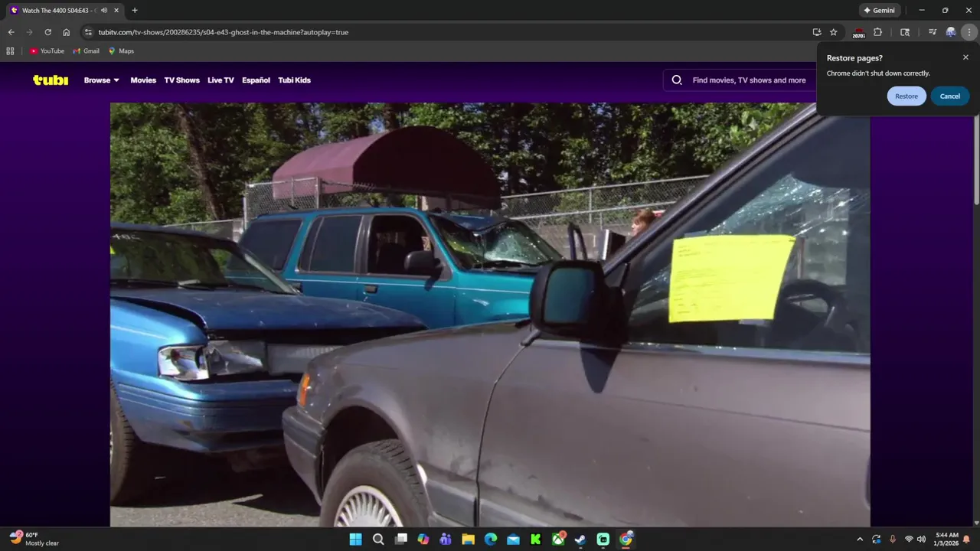The width and height of the screenshot is (980, 551).
Task: Open Wi-Fi network settings in tray
Action: [x=909, y=540]
